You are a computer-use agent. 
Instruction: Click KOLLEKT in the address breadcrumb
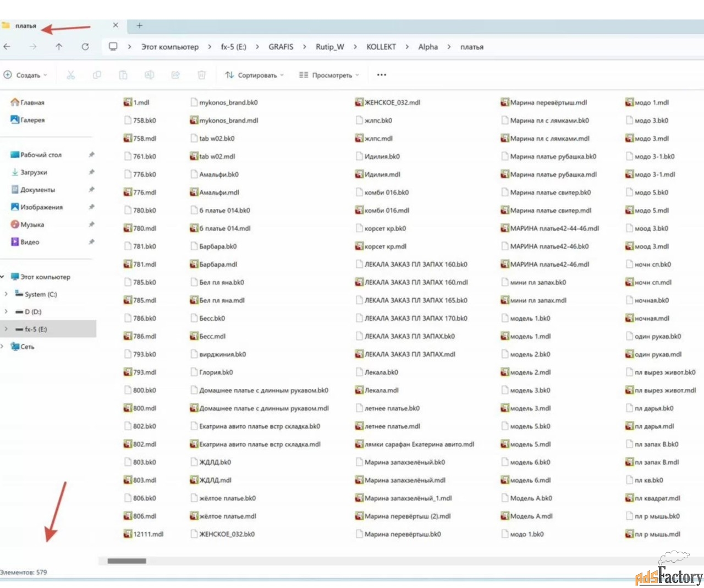(381, 47)
